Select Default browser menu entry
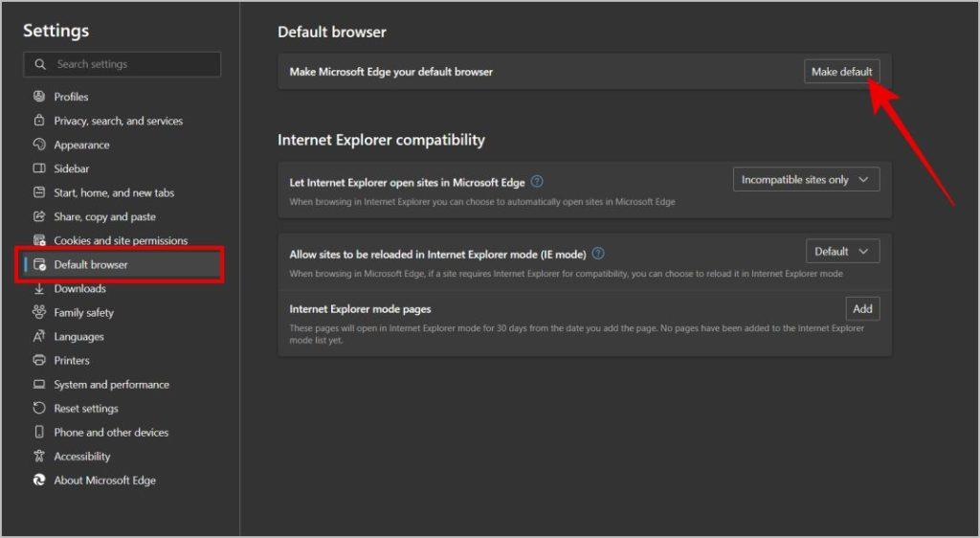 [122, 264]
